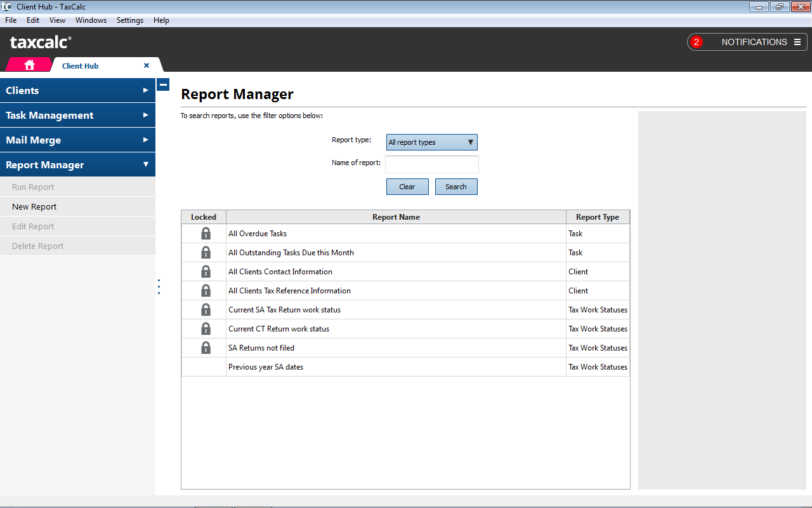Open the File menu

[11, 20]
